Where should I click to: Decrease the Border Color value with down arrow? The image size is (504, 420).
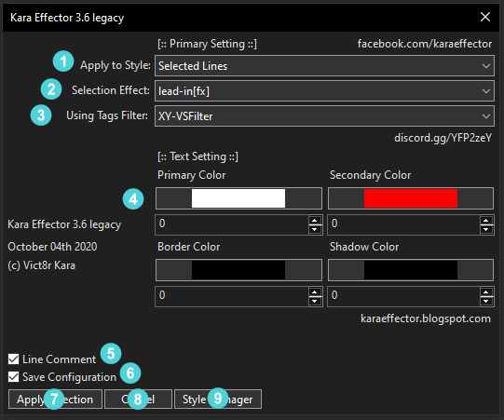pyautogui.click(x=315, y=301)
